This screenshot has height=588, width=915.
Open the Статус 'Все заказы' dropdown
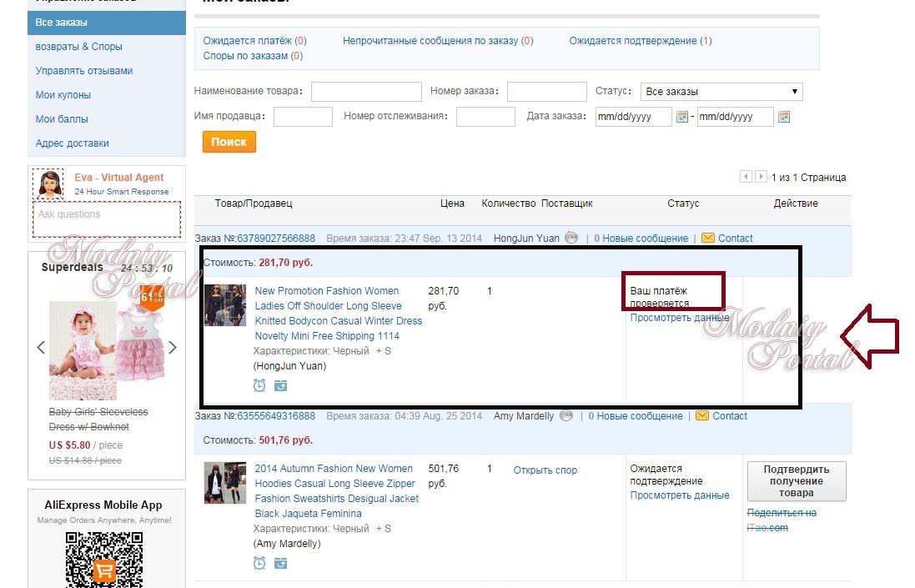721,92
